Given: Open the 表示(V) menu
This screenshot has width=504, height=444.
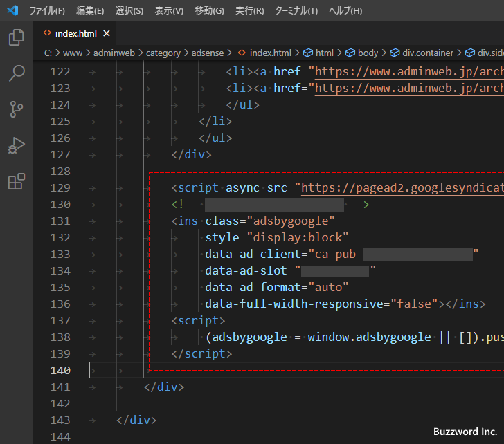Looking at the screenshot, I should click(169, 10).
